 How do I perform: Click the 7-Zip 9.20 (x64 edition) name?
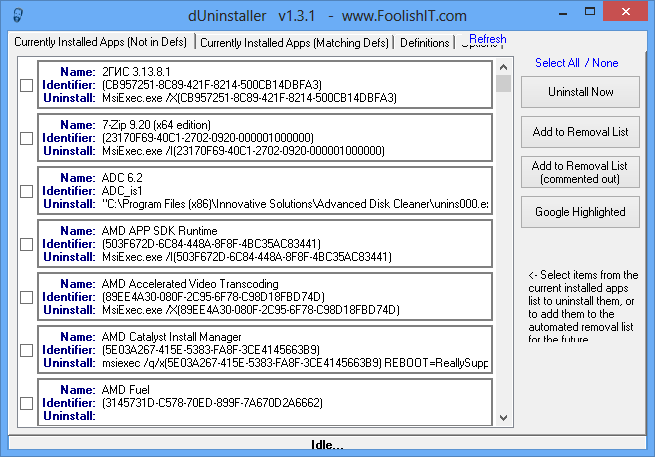click(x=156, y=125)
